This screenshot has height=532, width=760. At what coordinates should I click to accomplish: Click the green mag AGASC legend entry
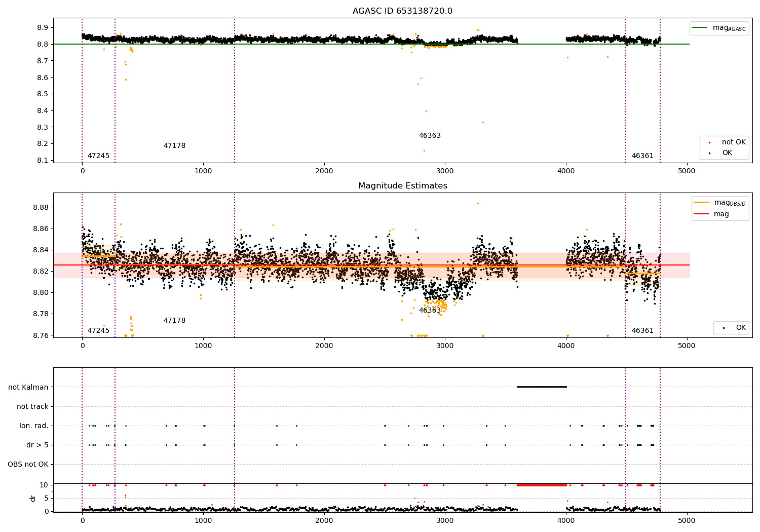[719, 28]
